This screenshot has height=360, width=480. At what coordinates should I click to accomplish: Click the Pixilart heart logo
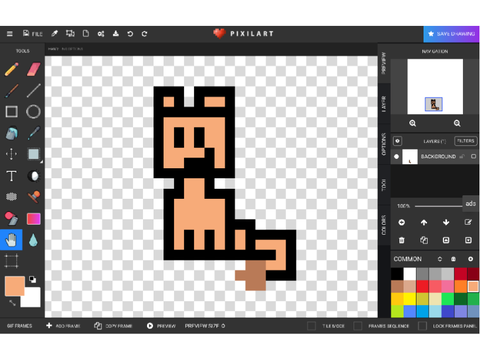click(x=219, y=33)
